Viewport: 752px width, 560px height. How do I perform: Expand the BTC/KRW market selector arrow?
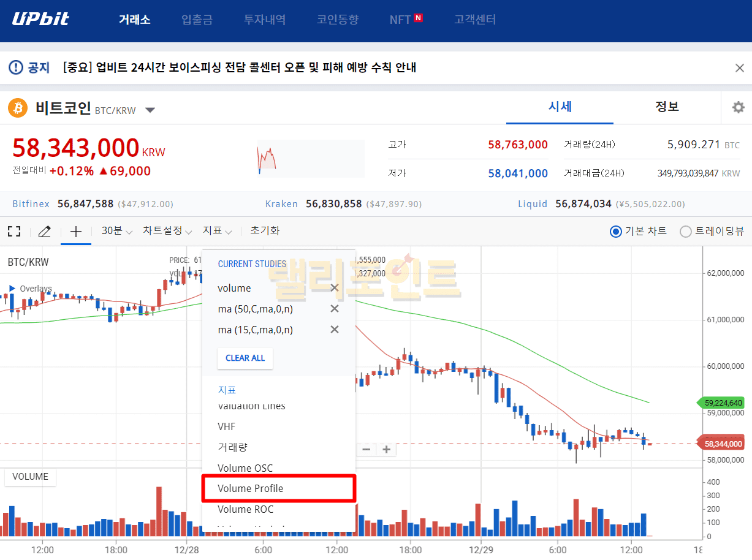[x=150, y=110]
